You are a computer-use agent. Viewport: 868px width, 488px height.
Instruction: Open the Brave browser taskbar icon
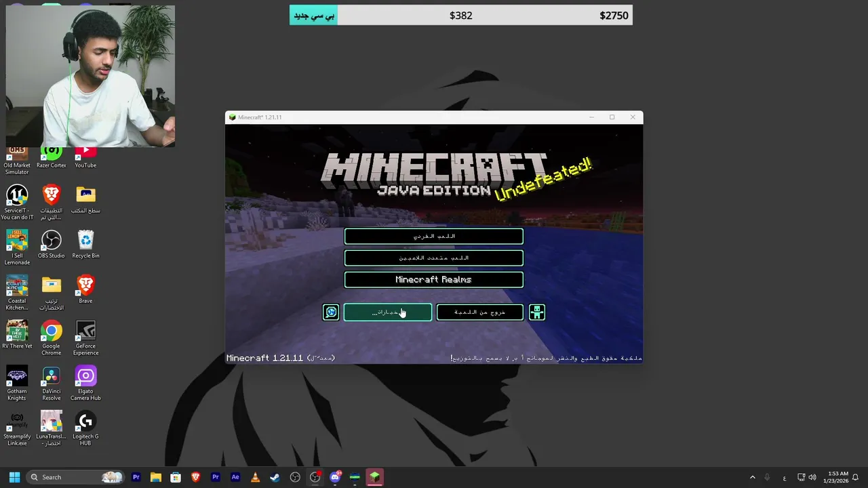[195, 477]
